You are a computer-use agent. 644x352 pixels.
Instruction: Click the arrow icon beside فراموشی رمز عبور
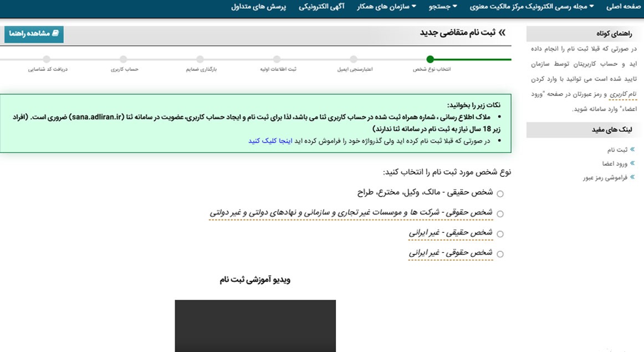[x=632, y=177]
